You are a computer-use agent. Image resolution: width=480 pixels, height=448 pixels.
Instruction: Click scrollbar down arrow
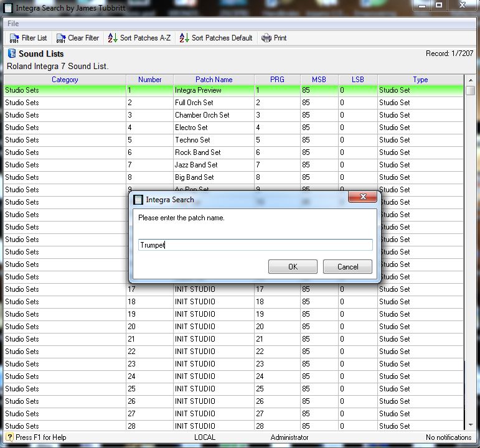471,425
